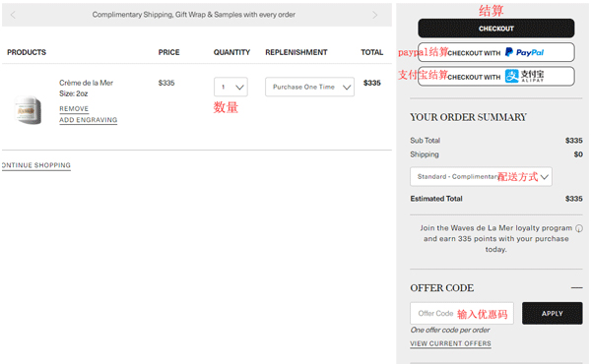This screenshot has height=364, width=591.
Task: Collapse the Offer Code section
Action: 576,288
